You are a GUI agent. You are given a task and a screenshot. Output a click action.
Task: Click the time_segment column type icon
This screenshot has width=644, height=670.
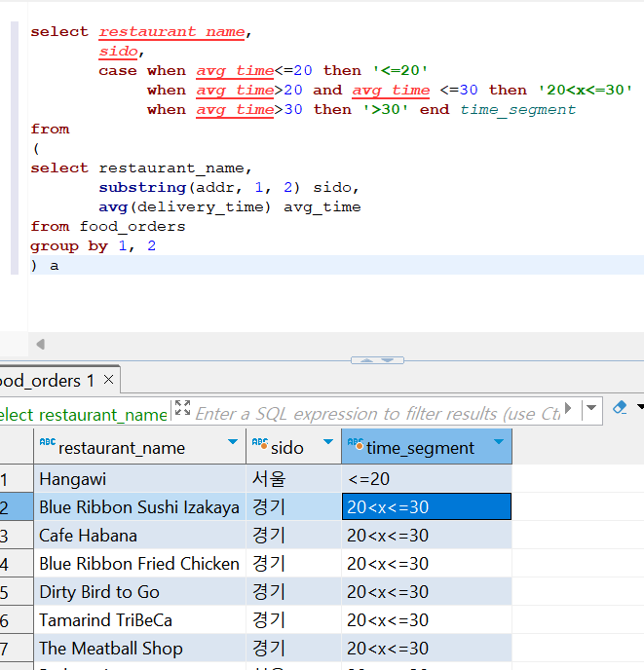[356, 443]
